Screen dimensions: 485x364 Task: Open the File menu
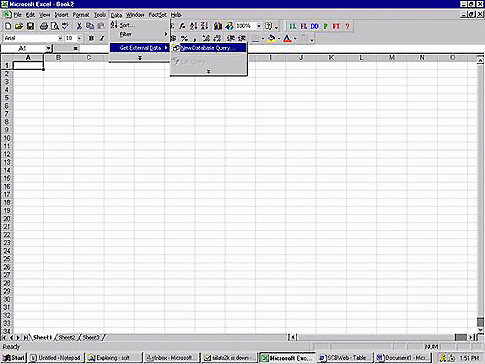17,15
